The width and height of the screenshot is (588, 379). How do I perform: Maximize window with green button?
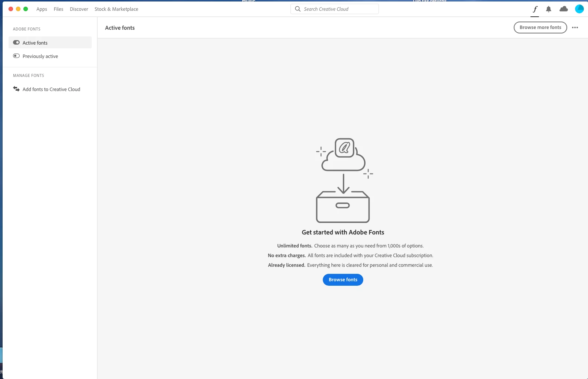coord(26,9)
